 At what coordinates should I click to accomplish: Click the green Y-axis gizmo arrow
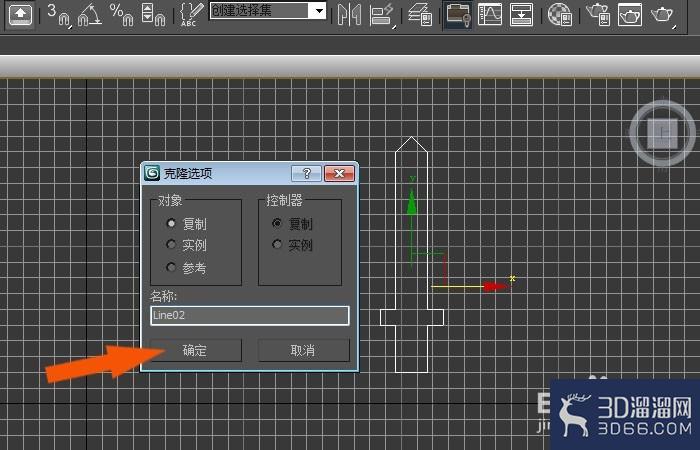[x=412, y=201]
